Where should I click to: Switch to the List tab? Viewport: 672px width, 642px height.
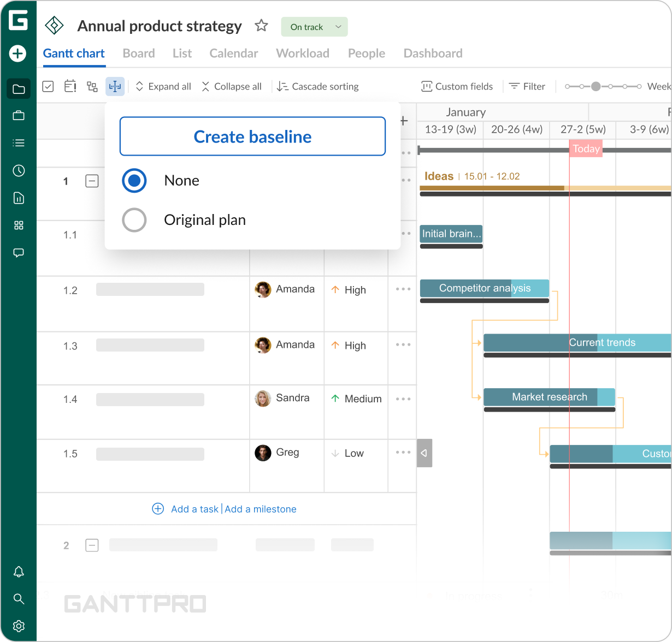coord(182,53)
